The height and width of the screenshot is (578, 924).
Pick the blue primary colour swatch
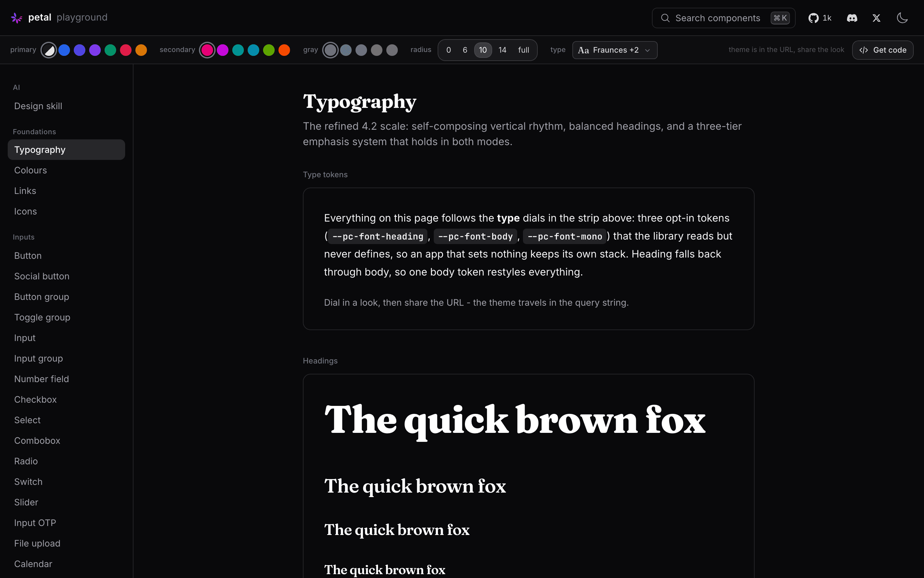click(64, 50)
